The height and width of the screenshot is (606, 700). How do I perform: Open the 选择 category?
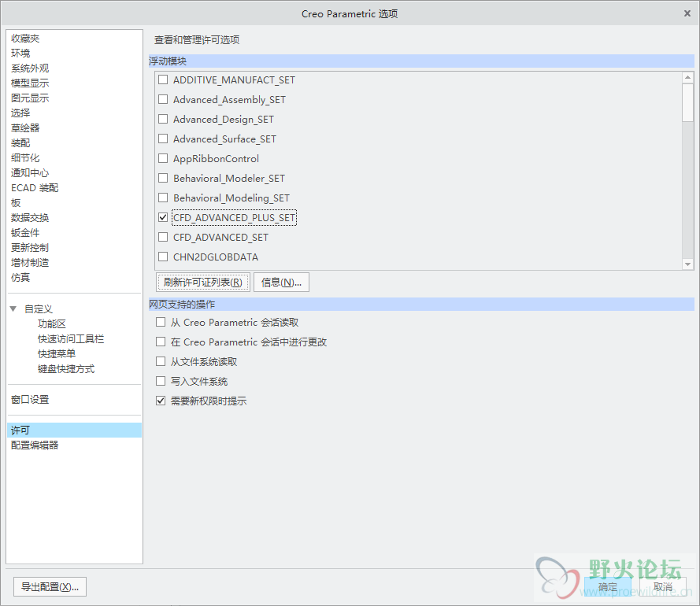[20, 113]
